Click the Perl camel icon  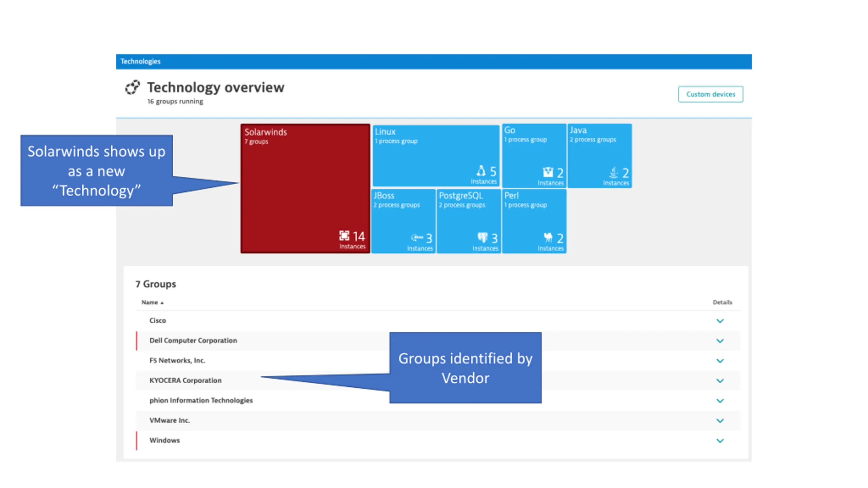[x=548, y=238]
